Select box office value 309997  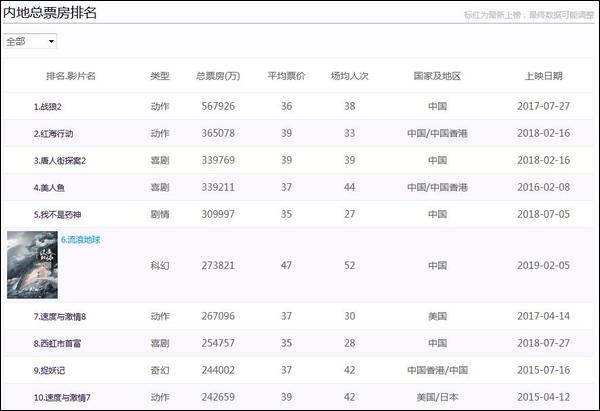[218, 214]
